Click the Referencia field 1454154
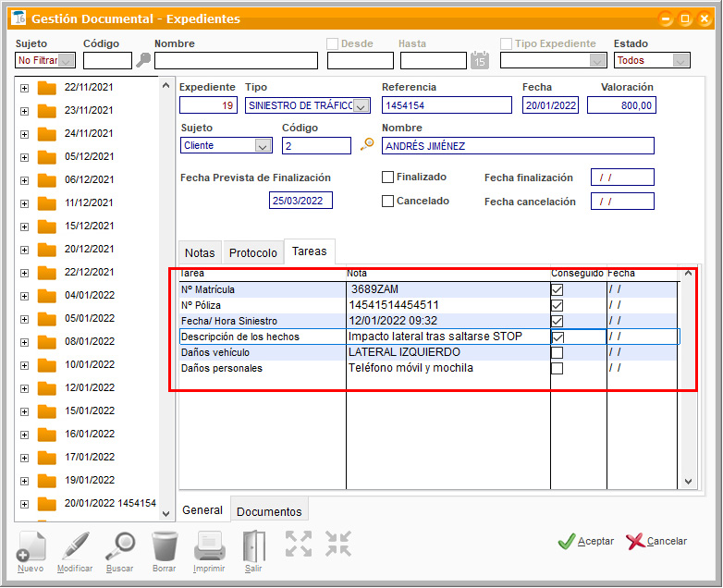 [x=447, y=105]
